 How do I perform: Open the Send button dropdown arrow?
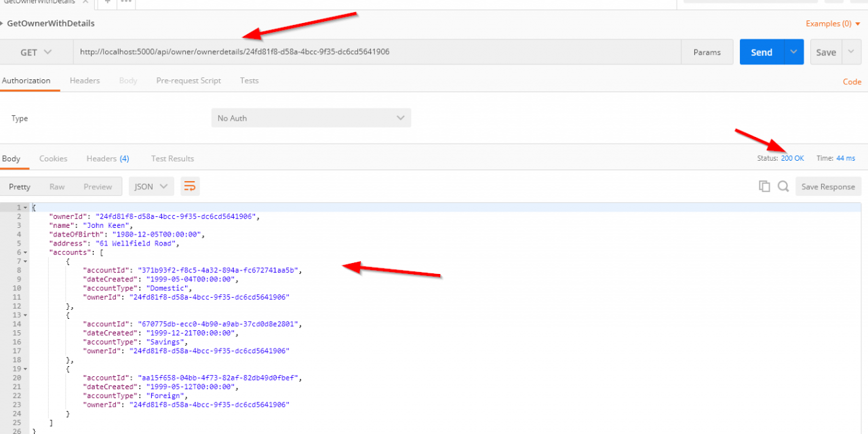[x=793, y=52]
